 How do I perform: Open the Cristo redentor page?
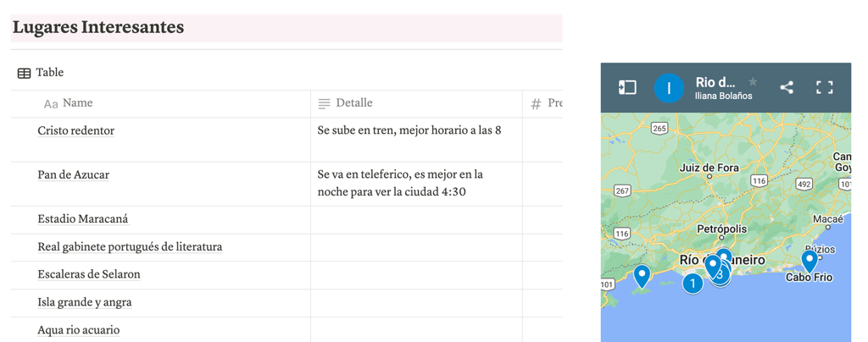pyautogui.click(x=75, y=131)
